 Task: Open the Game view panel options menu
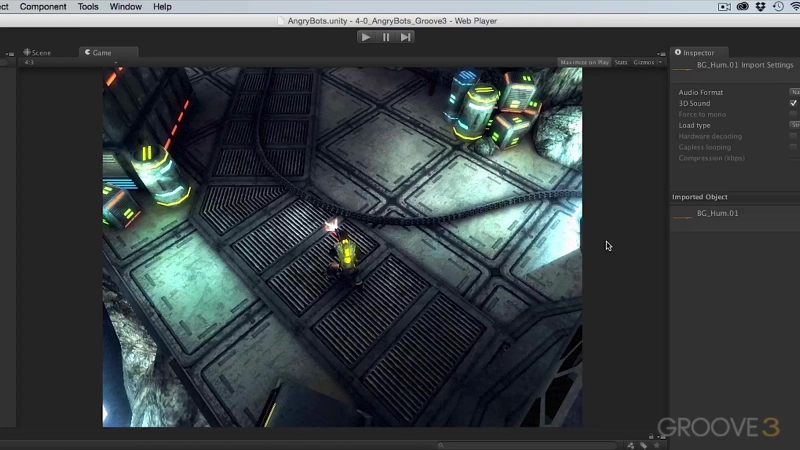click(662, 54)
